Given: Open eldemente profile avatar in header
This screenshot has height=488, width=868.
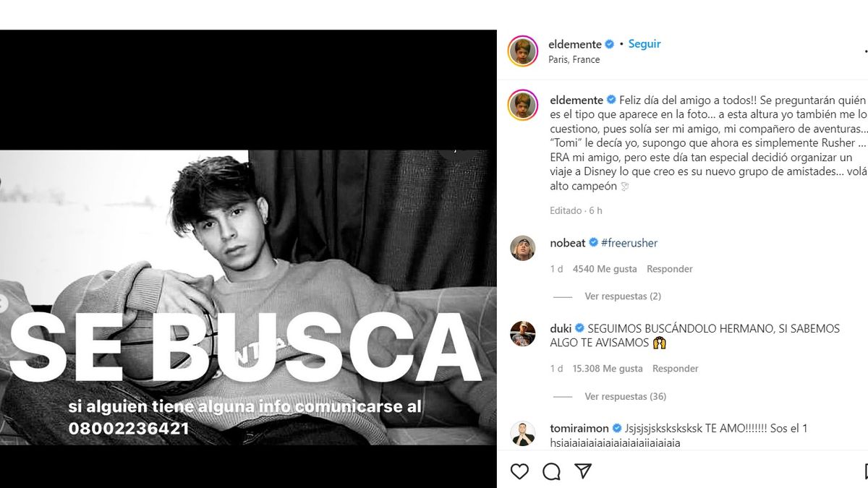Looking at the screenshot, I should pyautogui.click(x=522, y=51).
